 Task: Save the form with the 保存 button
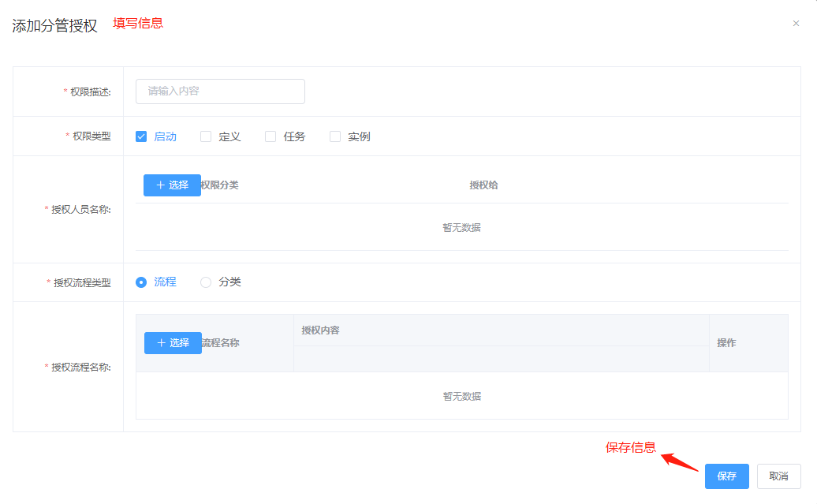(x=726, y=476)
